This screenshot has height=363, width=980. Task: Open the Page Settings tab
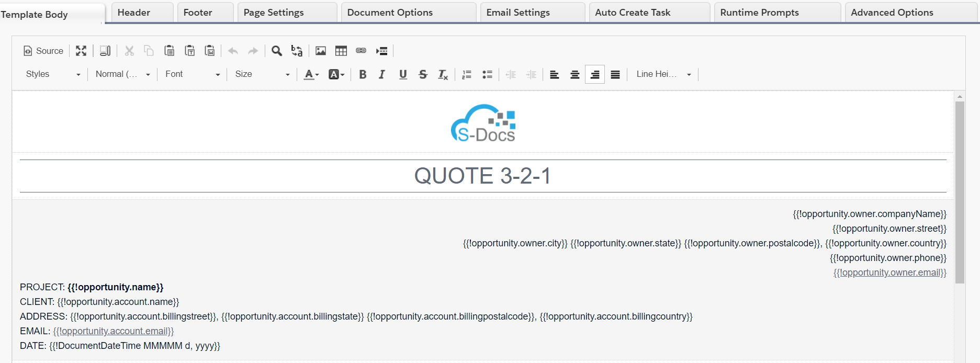pyautogui.click(x=287, y=12)
